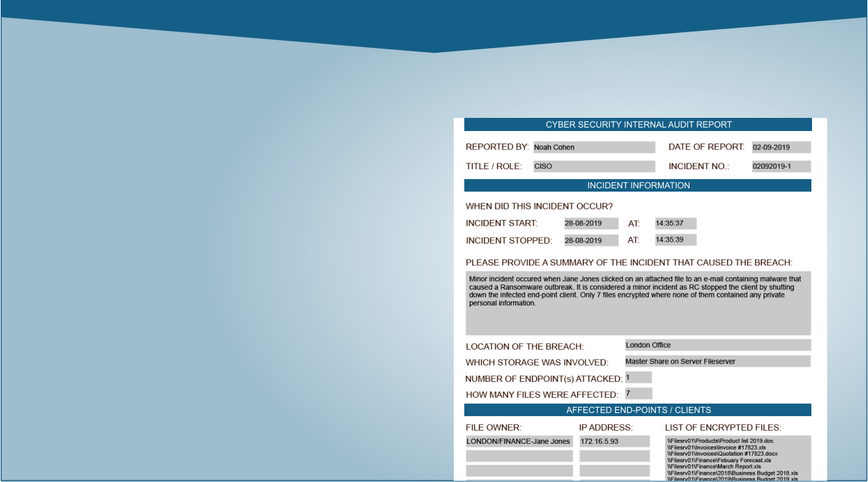Click inside the incident summary text area
Screen dimensions: 868x482
coord(637,303)
